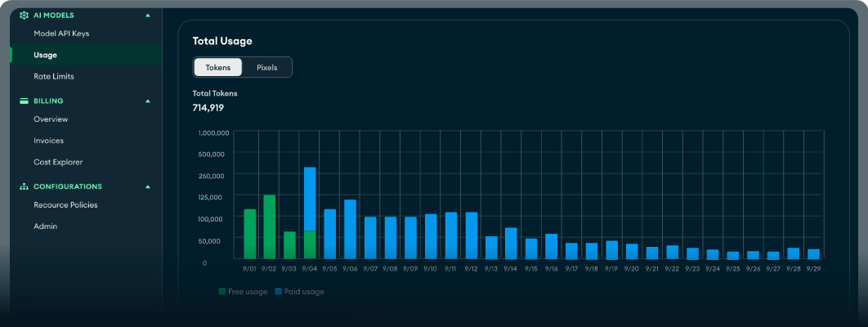Open Model API Keys page

click(x=61, y=34)
